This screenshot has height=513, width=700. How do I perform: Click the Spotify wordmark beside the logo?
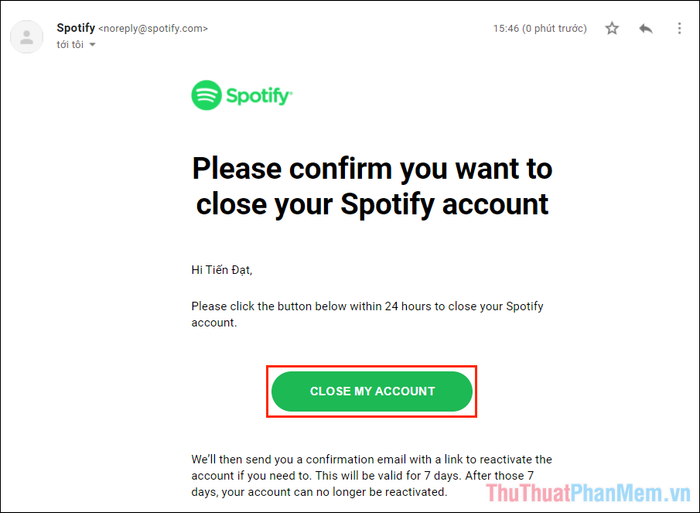point(259,96)
